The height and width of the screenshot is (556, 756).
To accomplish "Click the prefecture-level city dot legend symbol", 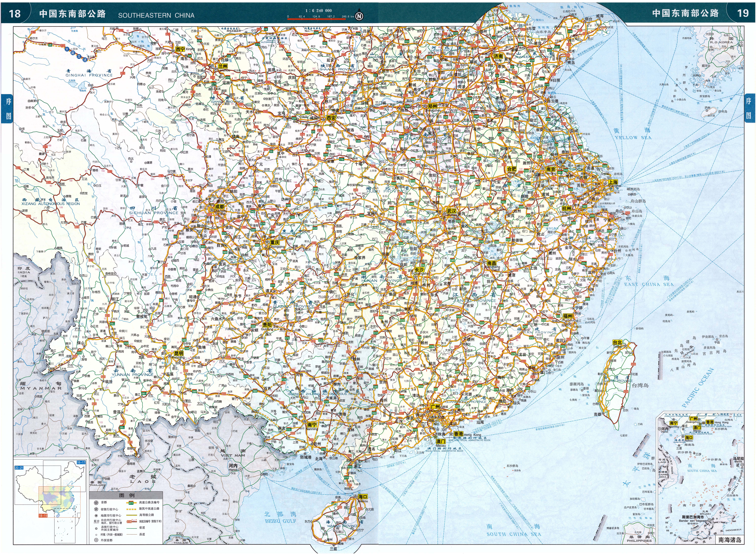I will point(96,516).
